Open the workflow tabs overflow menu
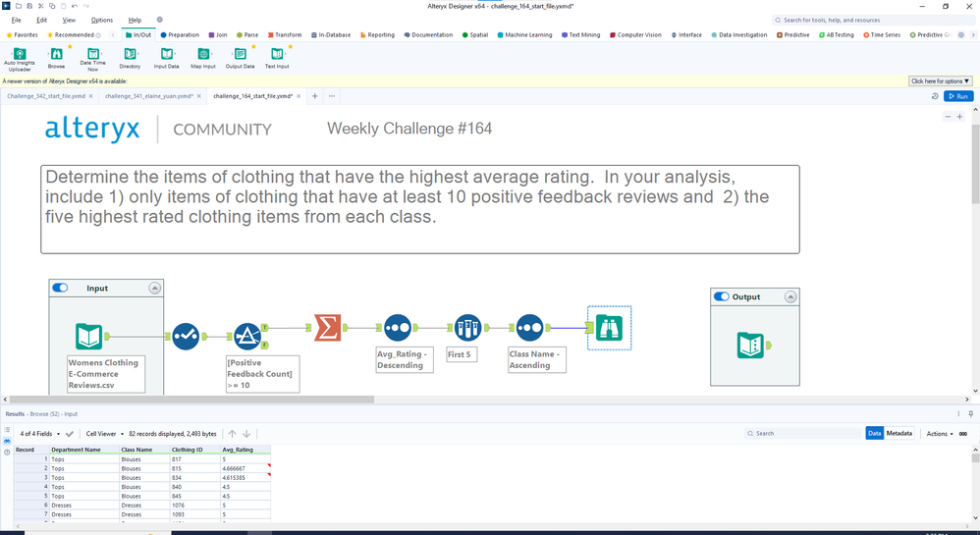 (x=332, y=96)
